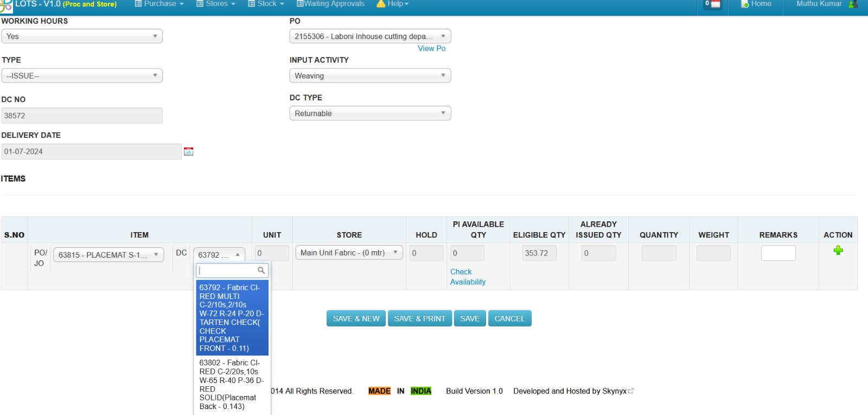The width and height of the screenshot is (868, 415).
Task: Click the user profile icon beside Muthu Kumar
Action: [x=853, y=4]
